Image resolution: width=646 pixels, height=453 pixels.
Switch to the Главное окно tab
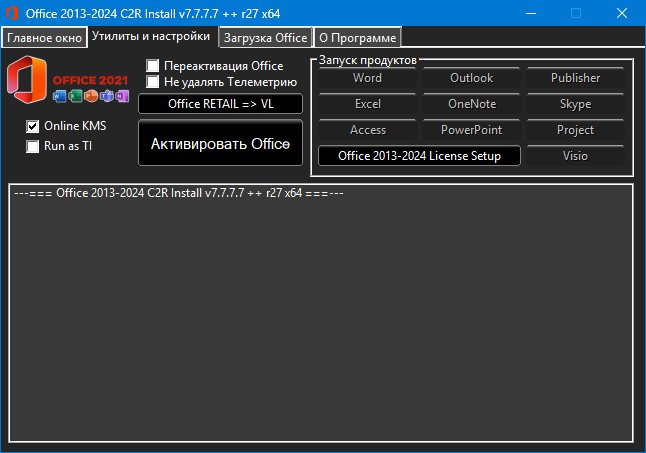44,38
